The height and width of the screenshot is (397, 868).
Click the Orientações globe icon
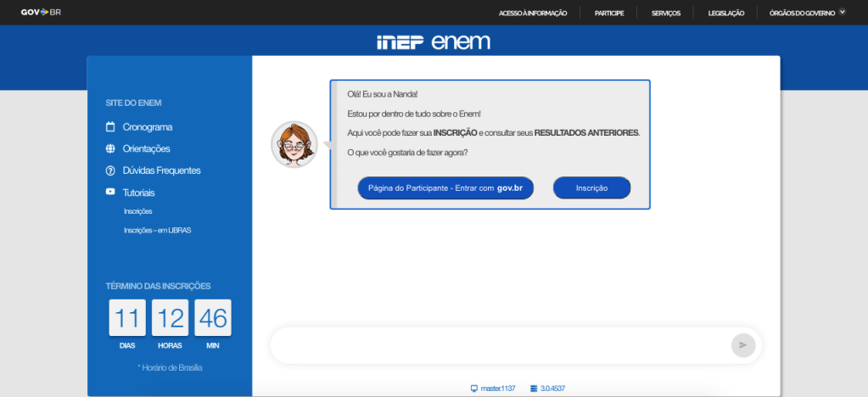(x=110, y=148)
